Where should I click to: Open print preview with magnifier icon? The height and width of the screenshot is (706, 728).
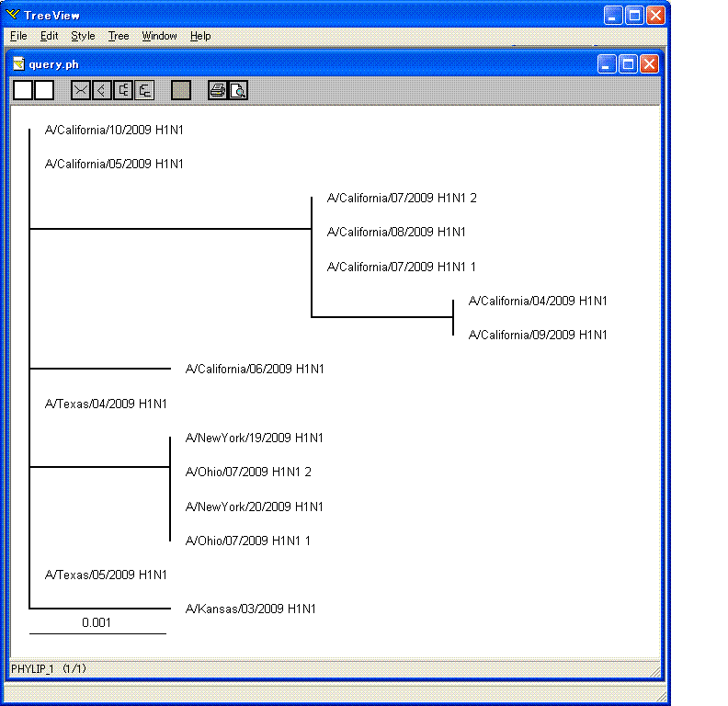coord(237,90)
